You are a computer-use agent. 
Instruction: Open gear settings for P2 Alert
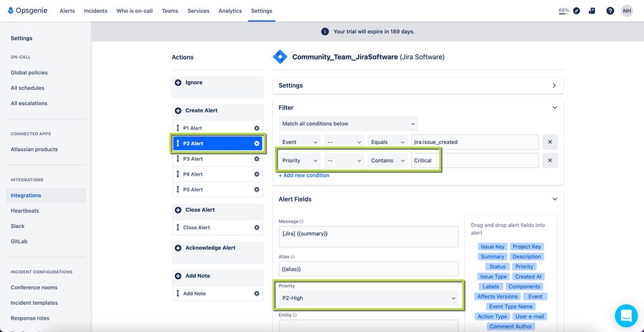tap(257, 143)
